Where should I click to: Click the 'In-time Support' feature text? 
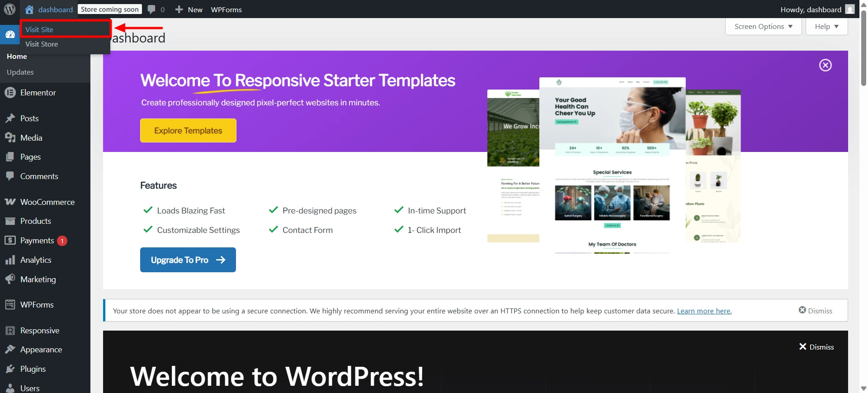pos(437,211)
